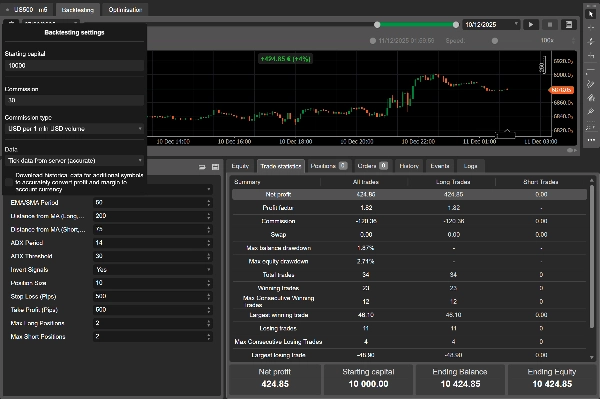Select the Total trades row

409,275
